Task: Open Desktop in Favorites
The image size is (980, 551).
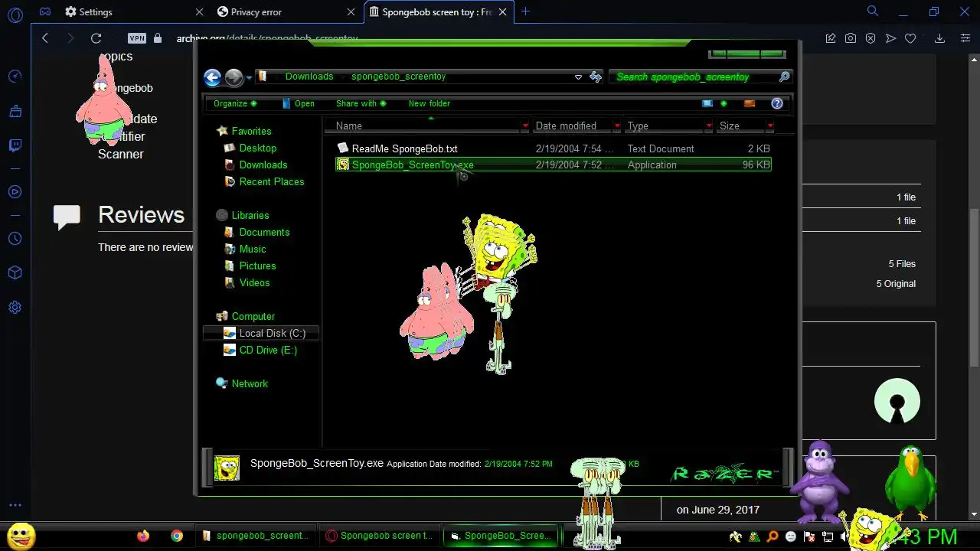Action: click(257, 148)
